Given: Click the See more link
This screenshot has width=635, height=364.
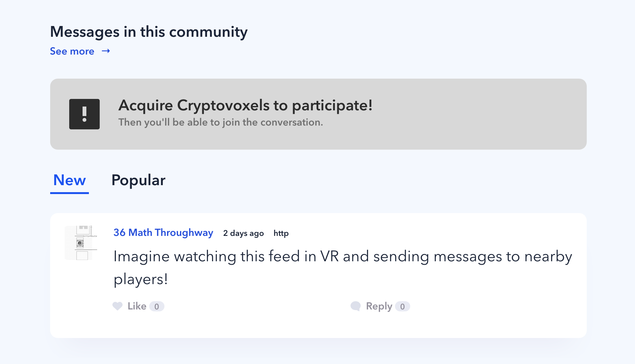Looking at the screenshot, I should [x=72, y=51].
